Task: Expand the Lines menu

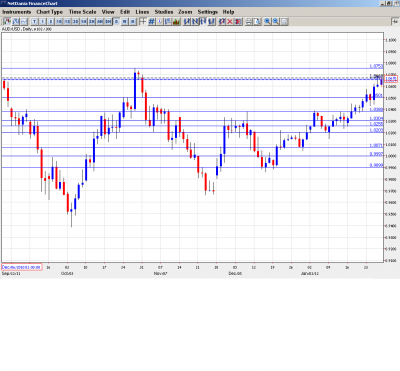Action: coord(142,12)
